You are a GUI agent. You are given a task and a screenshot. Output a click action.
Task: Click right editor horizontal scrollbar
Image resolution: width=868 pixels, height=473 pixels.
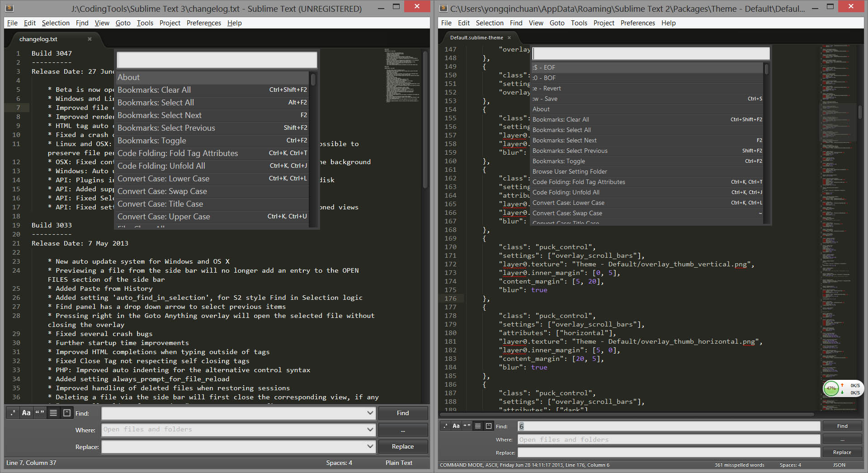click(x=627, y=414)
